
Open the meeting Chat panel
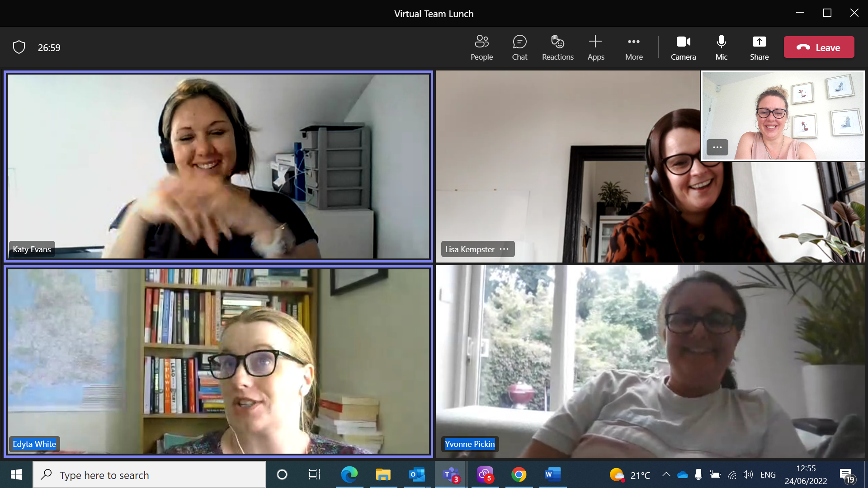click(x=519, y=47)
